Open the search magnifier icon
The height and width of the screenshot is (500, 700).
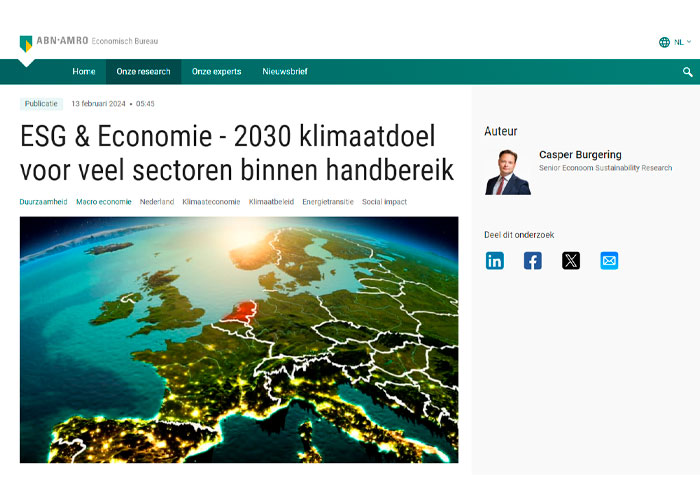coord(688,72)
